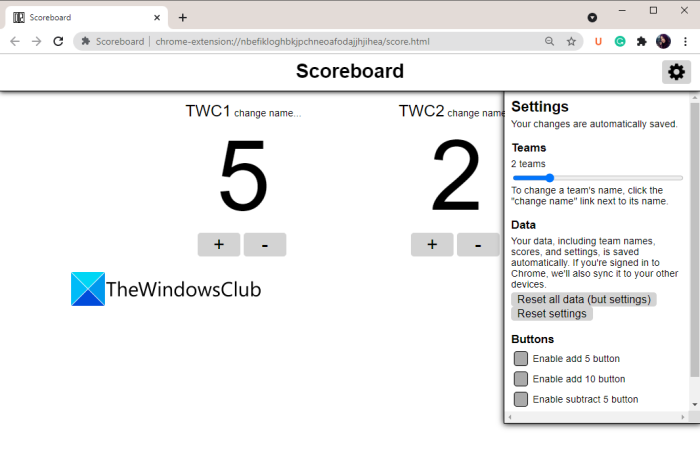Click the TWC2 score 2
This screenshot has width=700, height=452.
coord(456,176)
